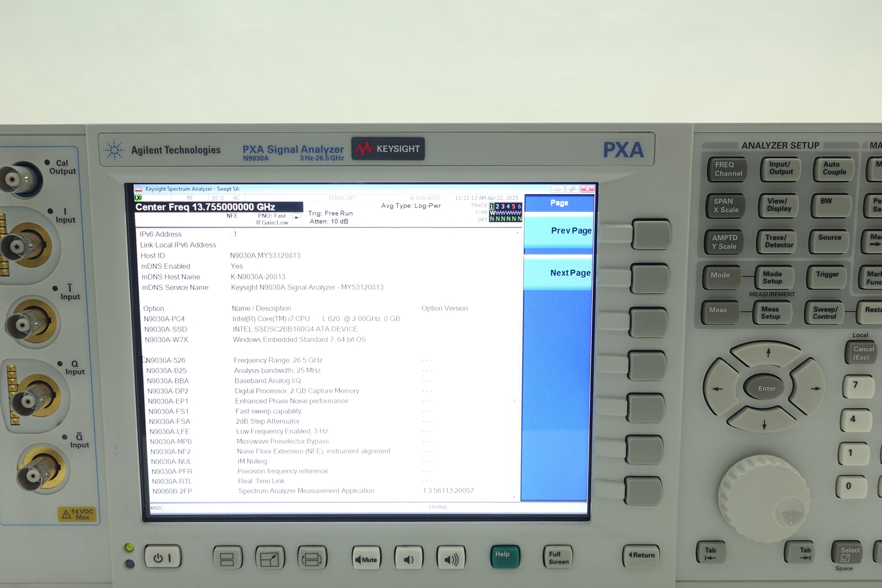Click the BW key
The height and width of the screenshot is (588, 882).
pyautogui.click(x=831, y=205)
